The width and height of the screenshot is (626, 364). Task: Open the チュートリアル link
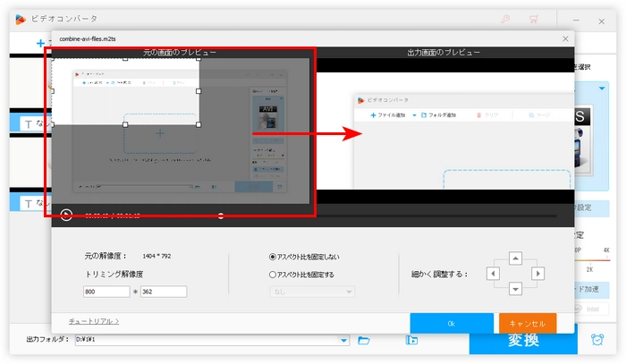coord(93,320)
